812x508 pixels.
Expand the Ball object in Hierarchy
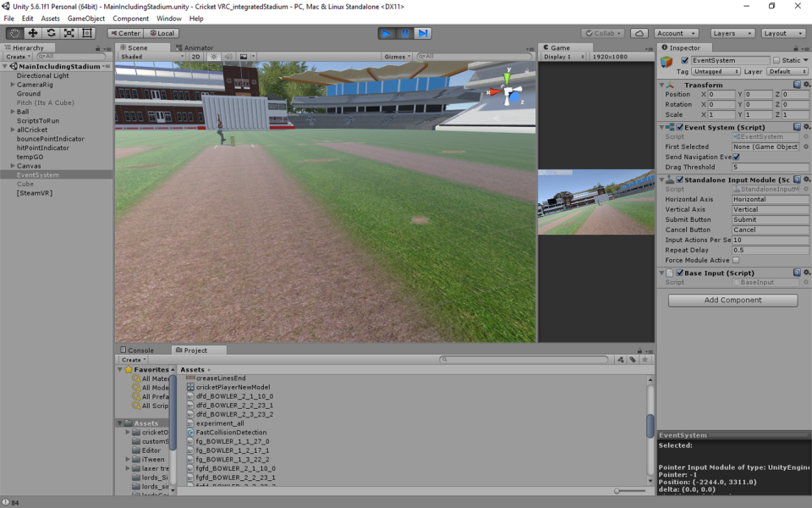(x=13, y=112)
